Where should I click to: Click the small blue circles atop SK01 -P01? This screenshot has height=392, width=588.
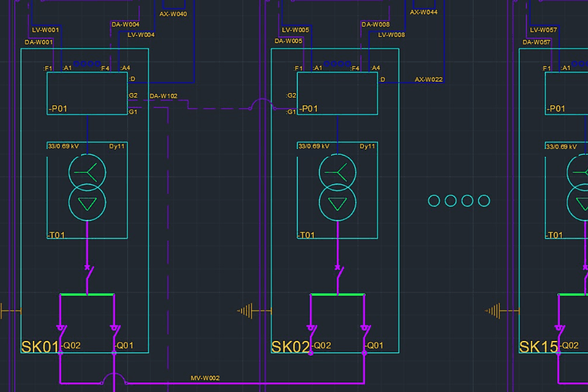coord(87,64)
